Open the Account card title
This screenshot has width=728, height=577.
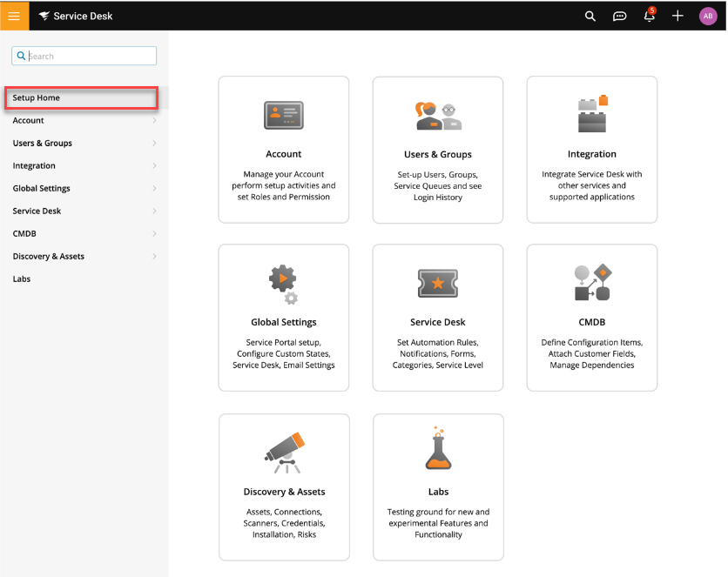(x=284, y=154)
